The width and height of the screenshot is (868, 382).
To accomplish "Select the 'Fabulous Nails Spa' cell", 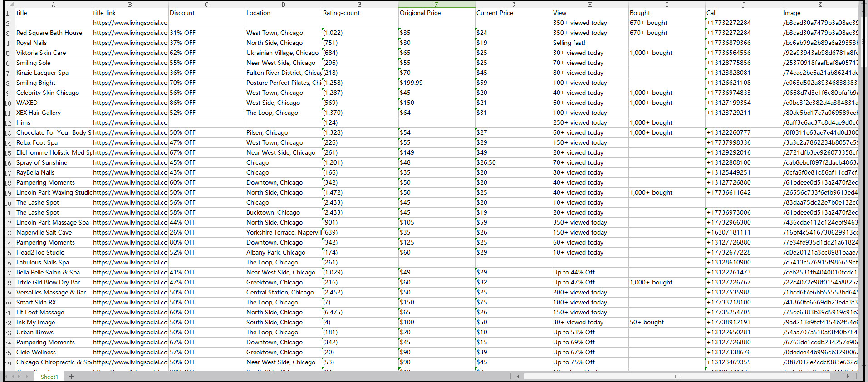I will tap(53, 263).
